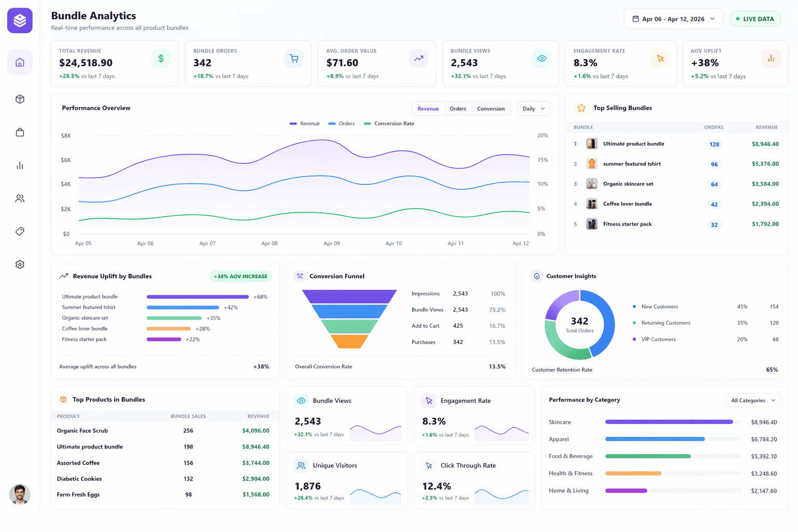798x532 pixels.
Task: Open the date range picker Apr 06 - Apr 12
Action: point(673,19)
